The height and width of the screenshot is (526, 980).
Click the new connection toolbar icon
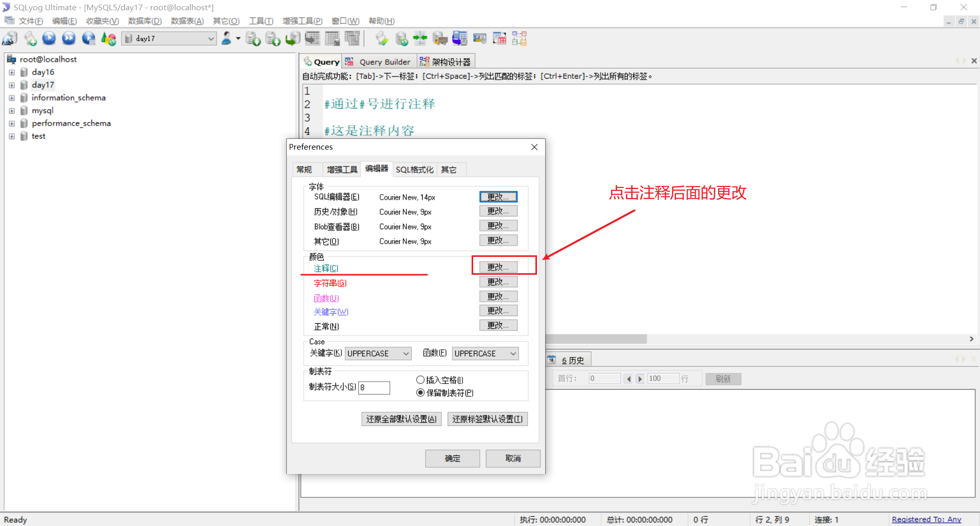10,38
